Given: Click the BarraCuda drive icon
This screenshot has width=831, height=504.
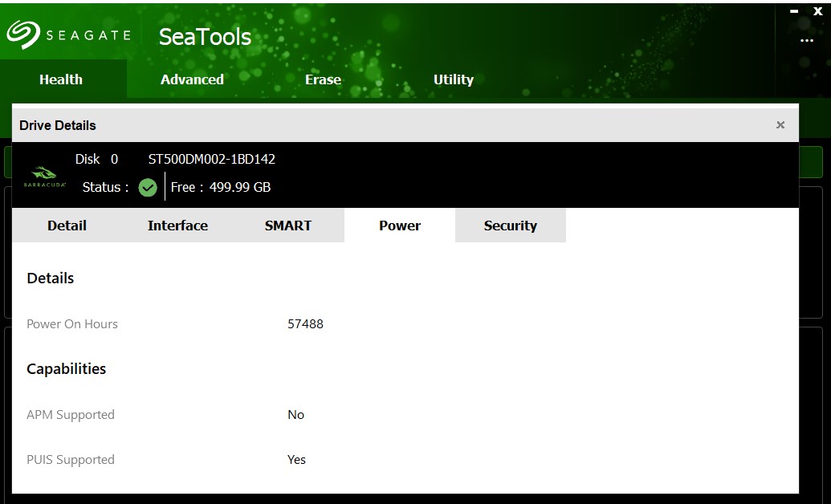Looking at the screenshot, I should 43,173.
